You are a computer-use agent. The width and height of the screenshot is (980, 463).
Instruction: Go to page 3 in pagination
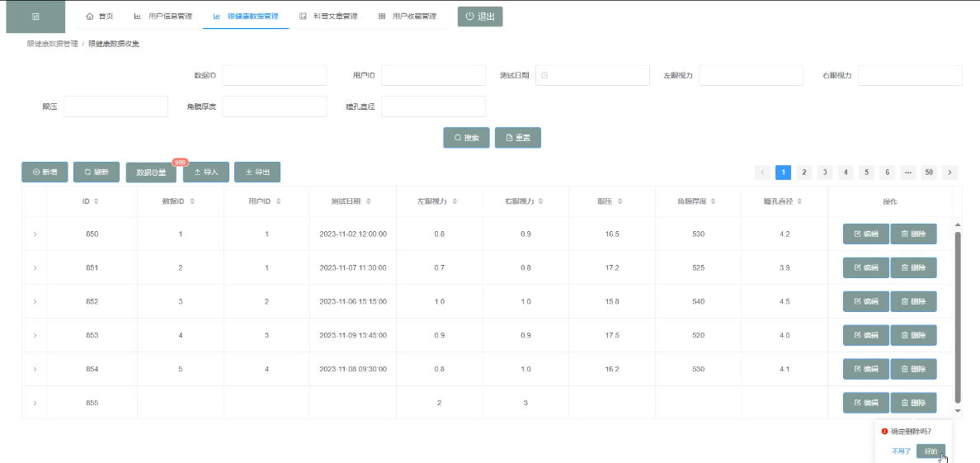click(x=824, y=172)
